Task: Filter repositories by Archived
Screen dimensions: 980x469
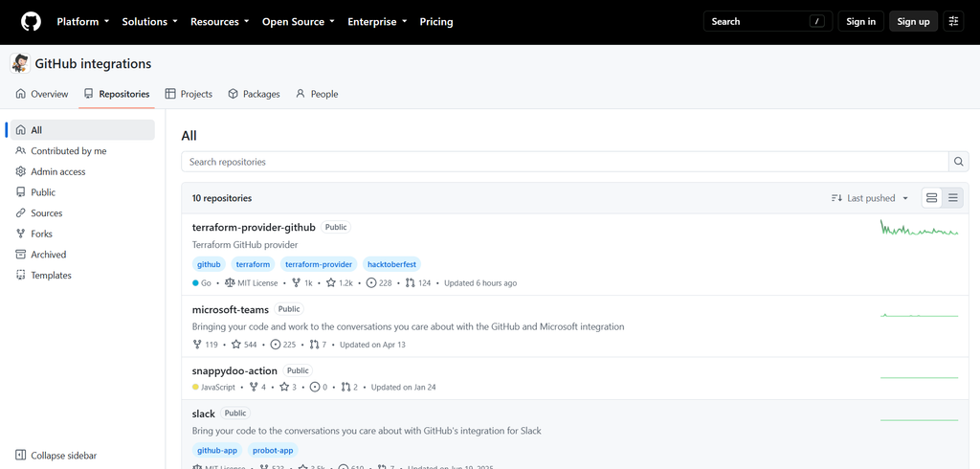Action: pyautogui.click(x=82, y=255)
